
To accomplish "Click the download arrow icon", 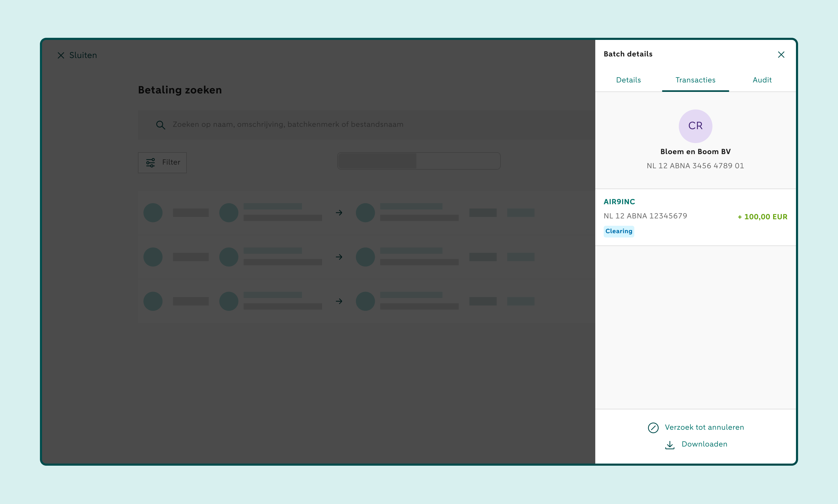I will (669, 445).
